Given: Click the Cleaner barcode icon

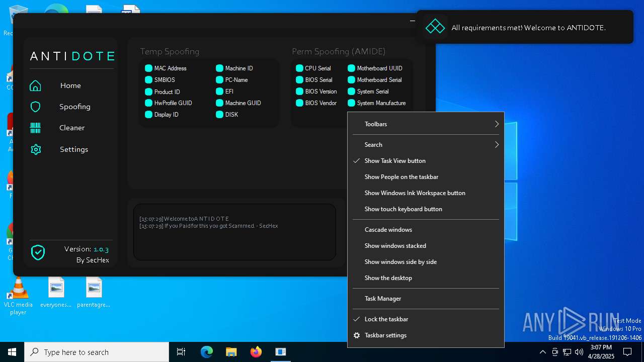Looking at the screenshot, I should click(x=35, y=128).
